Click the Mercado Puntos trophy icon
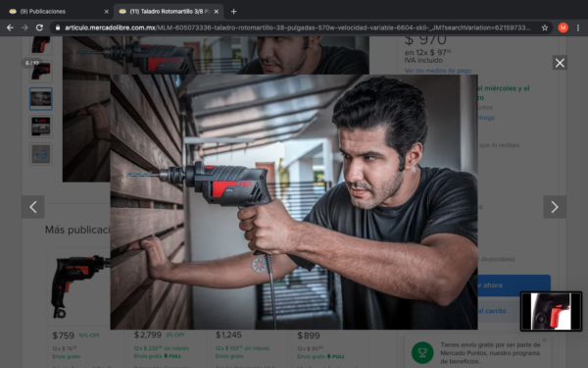 pos(422,352)
